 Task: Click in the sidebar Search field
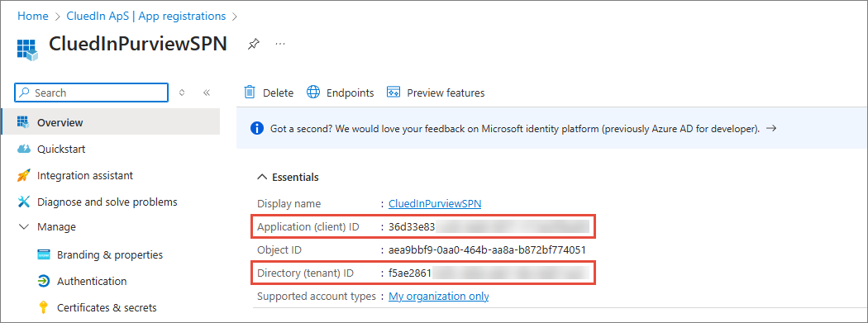[91, 93]
